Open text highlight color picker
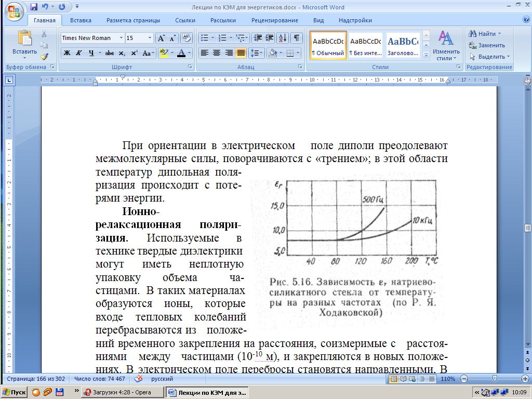Viewport: 532px width, 399px height. pyautogui.click(x=172, y=53)
